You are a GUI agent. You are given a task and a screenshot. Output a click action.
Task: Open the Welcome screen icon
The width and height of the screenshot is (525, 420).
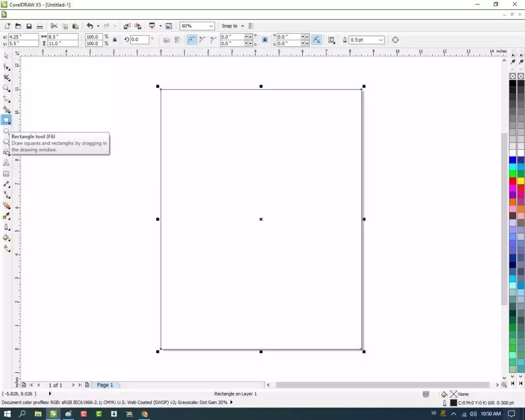coord(169,26)
